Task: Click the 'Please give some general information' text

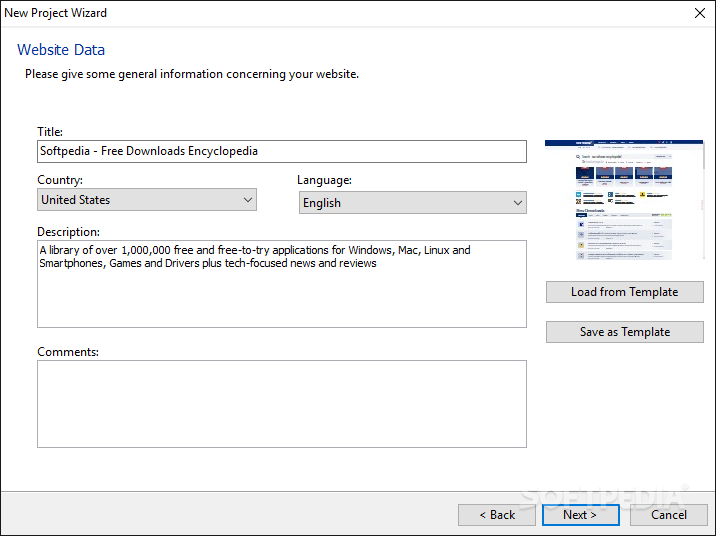Action: (192, 74)
